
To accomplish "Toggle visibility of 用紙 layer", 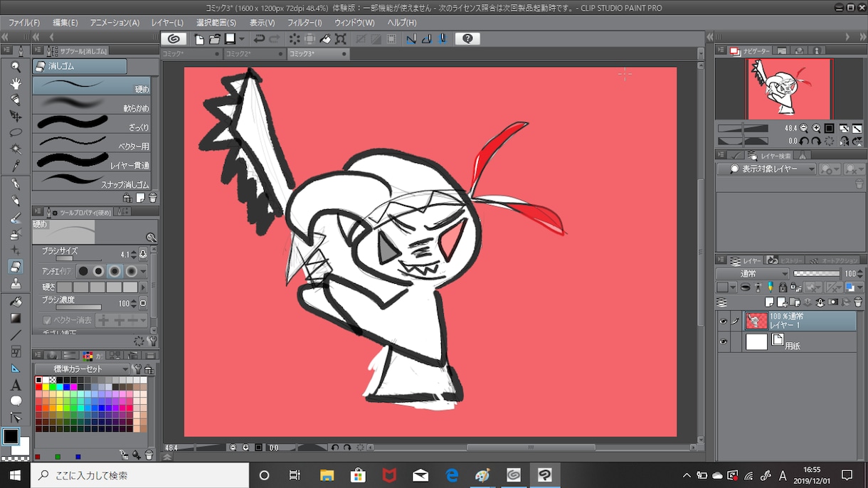I will 724,342.
